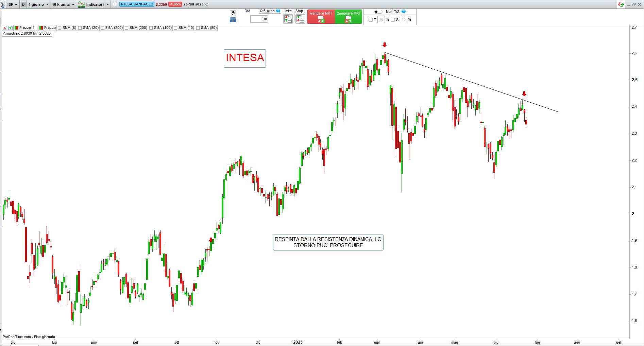
Task: Select the Qtà Auto tab
Action: click(x=267, y=11)
